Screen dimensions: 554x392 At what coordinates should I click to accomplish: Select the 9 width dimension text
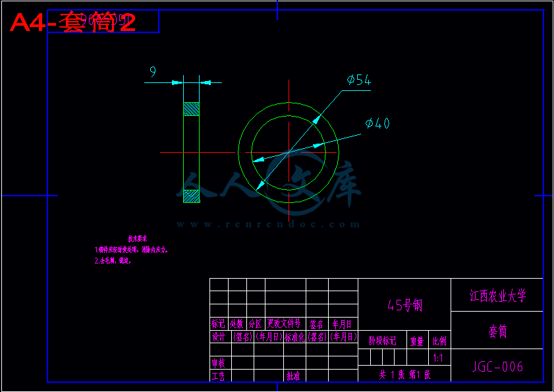coord(153,72)
